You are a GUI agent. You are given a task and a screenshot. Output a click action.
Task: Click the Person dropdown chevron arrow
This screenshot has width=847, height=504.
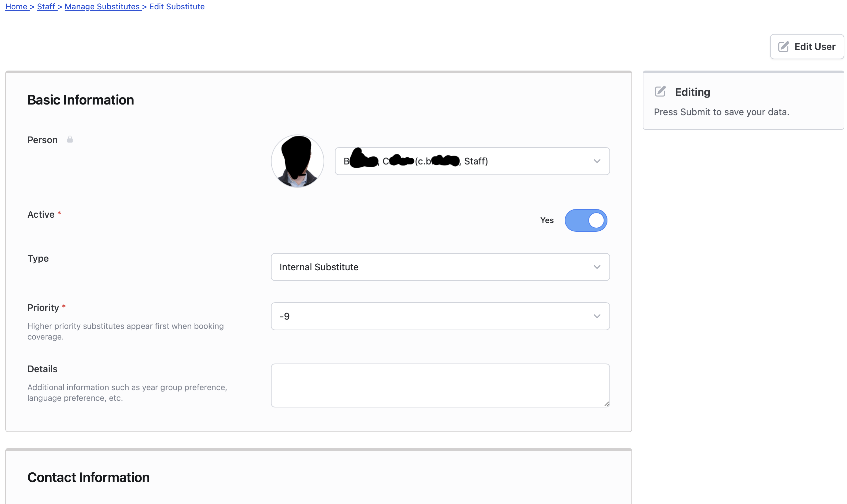point(597,161)
